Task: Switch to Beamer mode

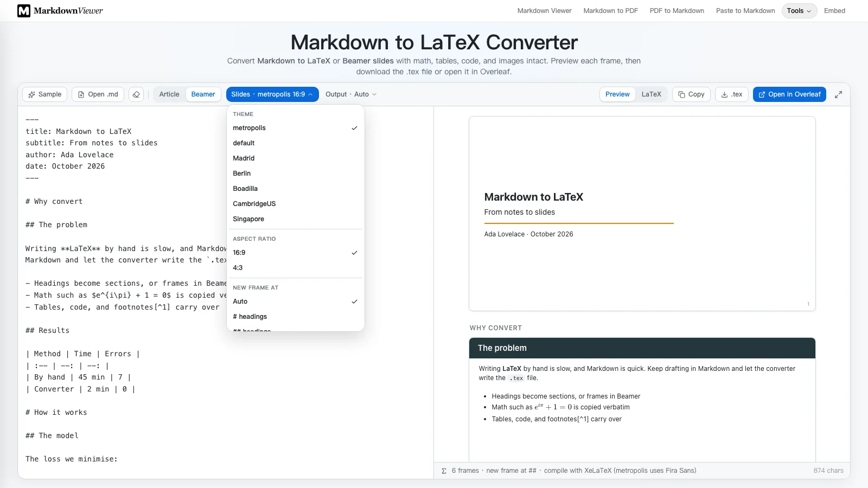Action: pos(203,94)
